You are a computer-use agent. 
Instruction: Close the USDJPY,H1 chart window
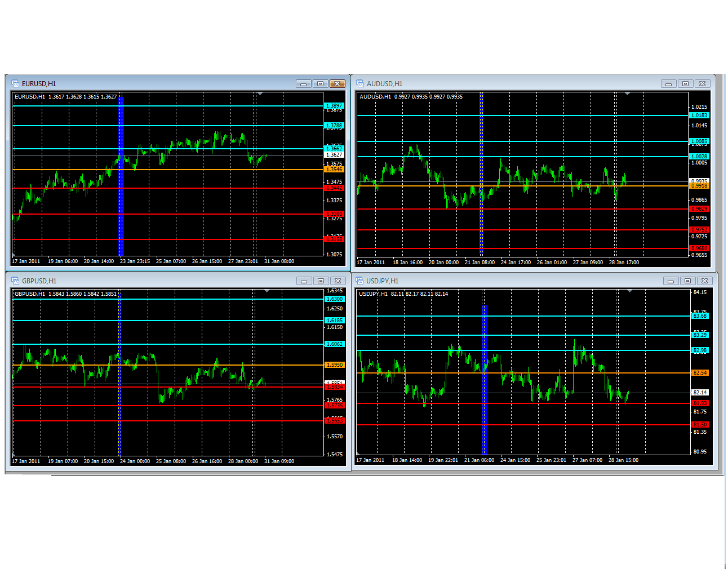705,281
